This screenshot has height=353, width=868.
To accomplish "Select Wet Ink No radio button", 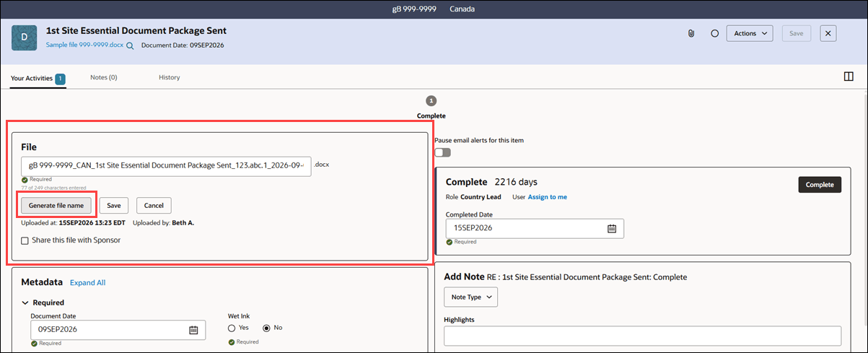I will point(266,328).
